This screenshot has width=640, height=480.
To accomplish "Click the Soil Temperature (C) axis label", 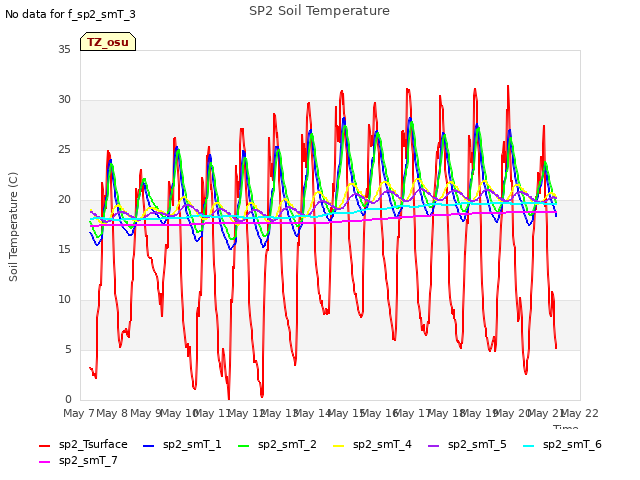I will tap(13, 227).
